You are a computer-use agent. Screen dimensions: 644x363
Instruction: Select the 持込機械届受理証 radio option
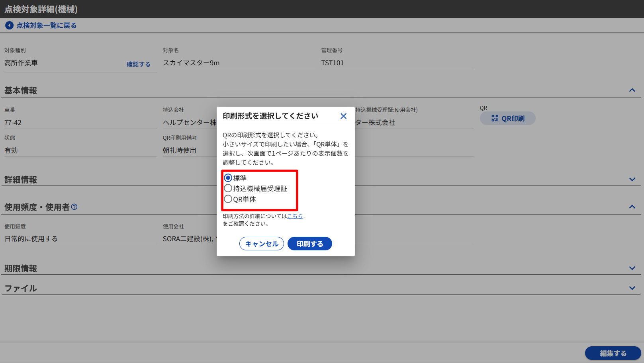pyautogui.click(x=228, y=188)
